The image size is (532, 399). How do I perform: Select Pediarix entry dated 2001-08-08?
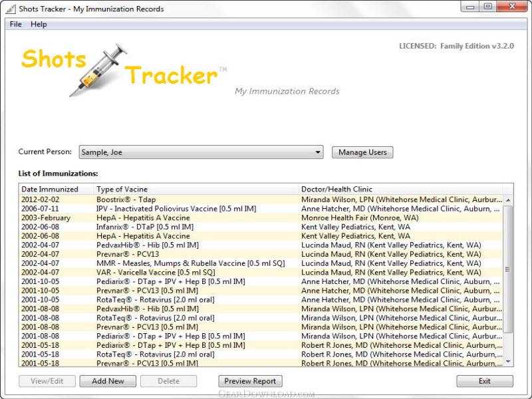click(x=171, y=336)
